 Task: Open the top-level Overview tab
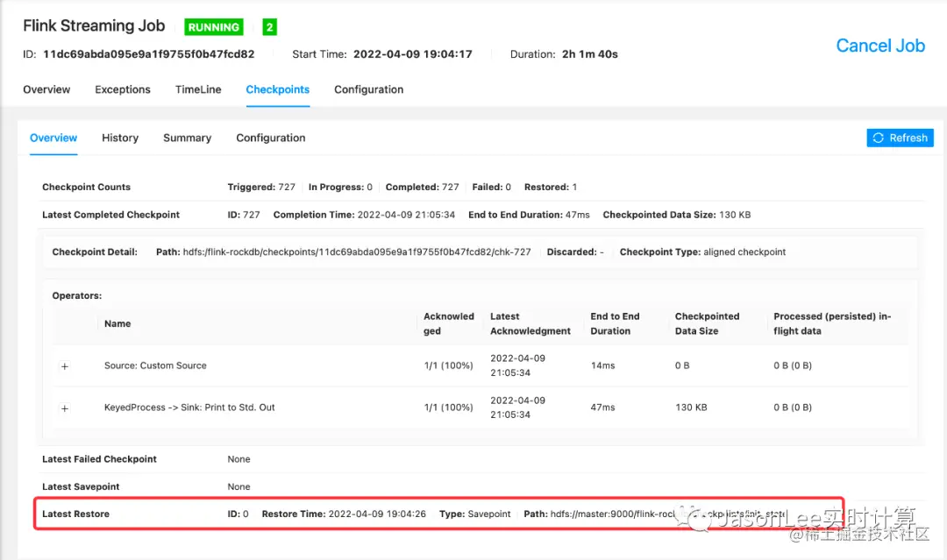click(x=46, y=89)
